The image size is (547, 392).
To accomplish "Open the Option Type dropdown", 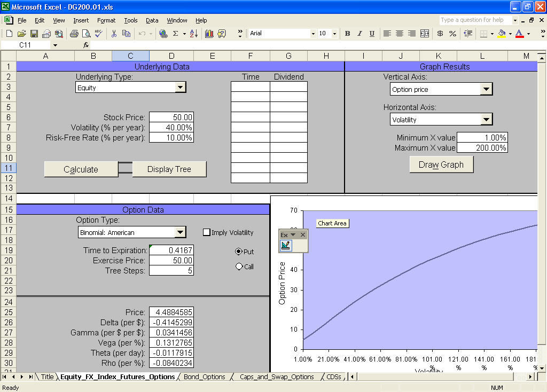I will click(x=182, y=232).
